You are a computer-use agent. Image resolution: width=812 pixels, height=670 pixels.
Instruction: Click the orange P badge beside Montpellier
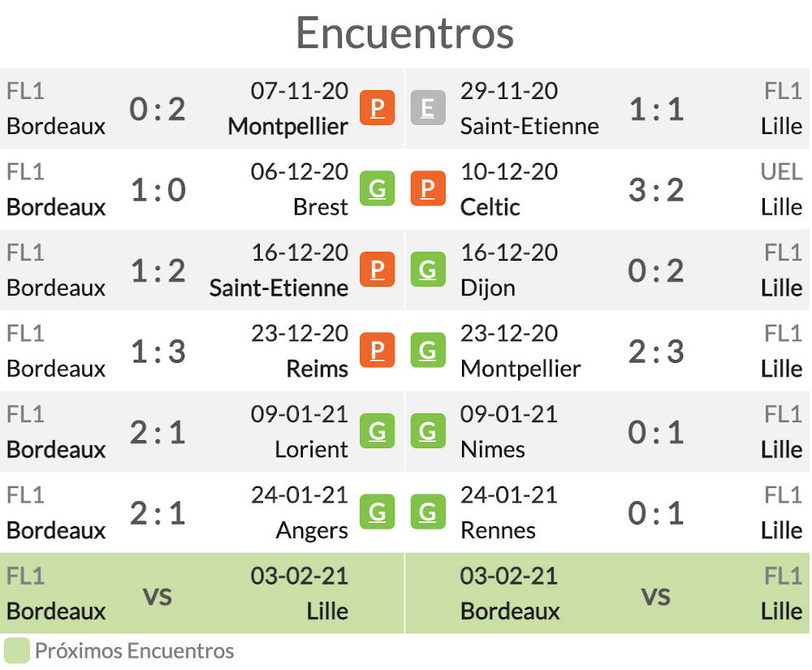point(377,108)
